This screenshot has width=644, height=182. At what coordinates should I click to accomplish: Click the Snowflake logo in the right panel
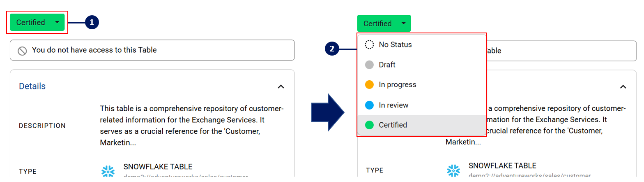(453, 170)
